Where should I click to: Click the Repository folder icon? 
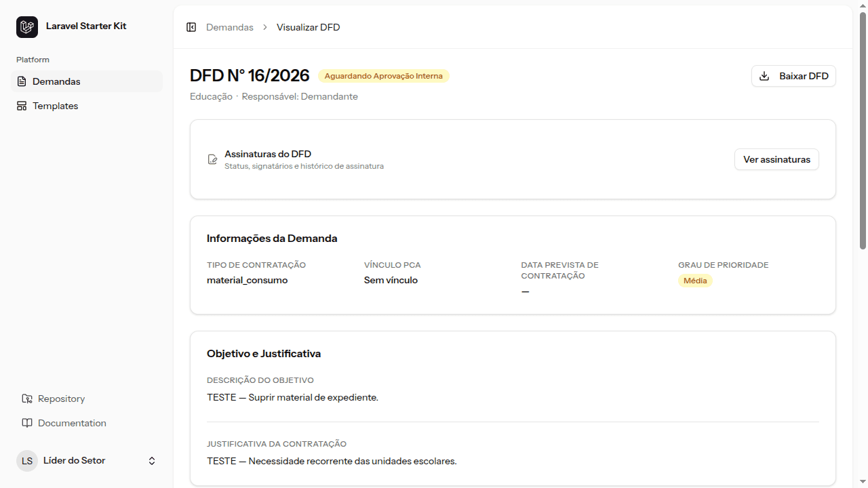(27, 399)
